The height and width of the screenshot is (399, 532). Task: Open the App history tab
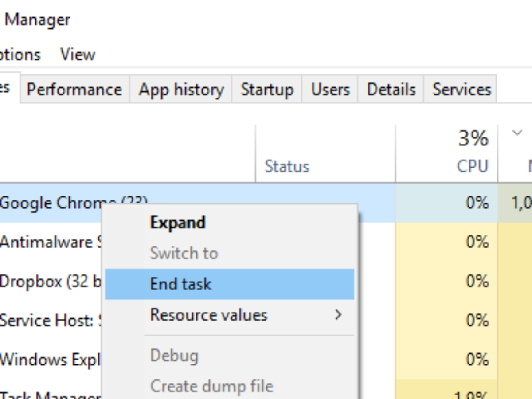tap(181, 89)
